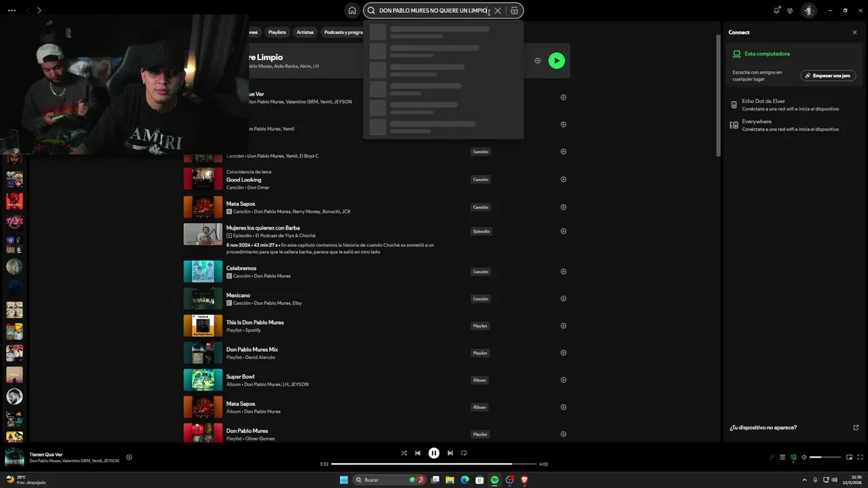Open the profile avatar menu
The image size is (868, 488).
point(808,10)
